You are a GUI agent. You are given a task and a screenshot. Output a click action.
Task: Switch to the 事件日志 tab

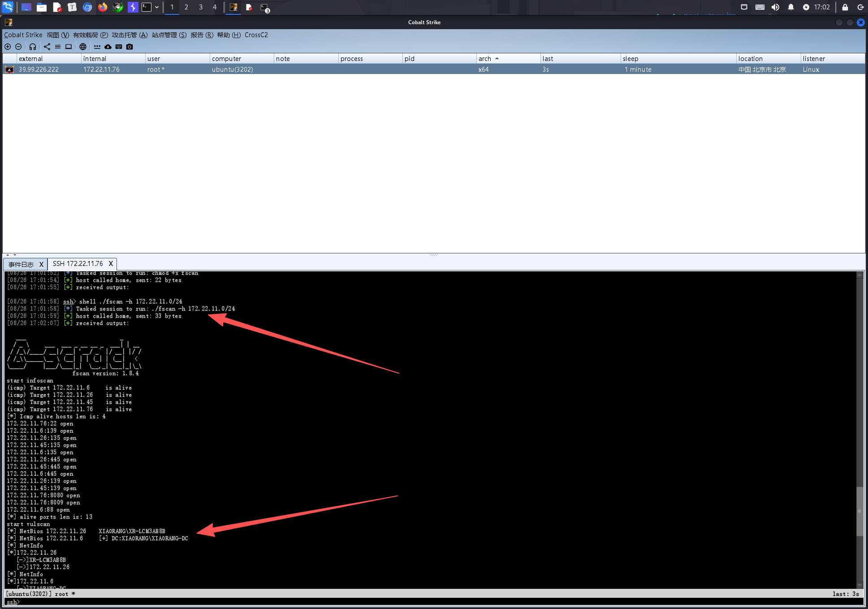21,264
